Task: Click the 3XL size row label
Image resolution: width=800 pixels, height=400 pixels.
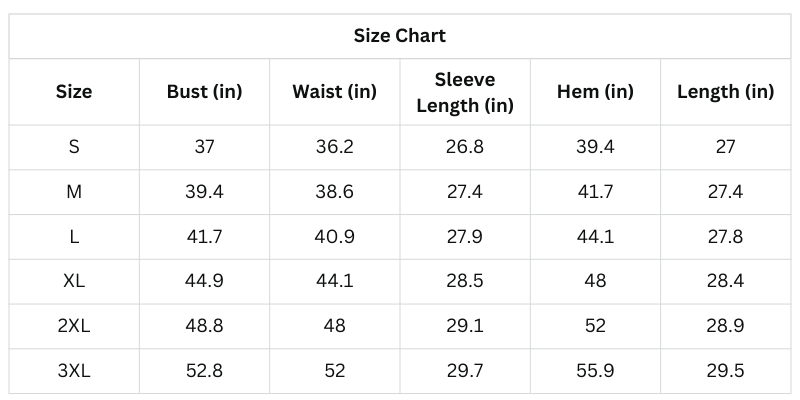Action: (x=74, y=371)
